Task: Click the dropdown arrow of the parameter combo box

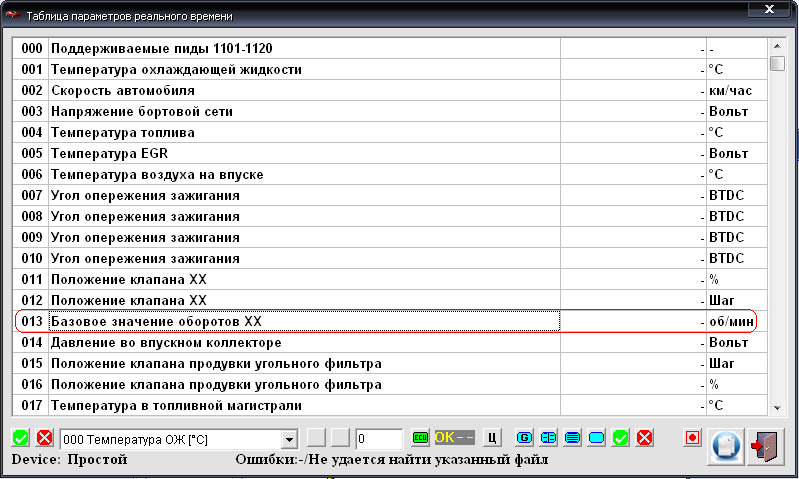Action: [x=289, y=439]
